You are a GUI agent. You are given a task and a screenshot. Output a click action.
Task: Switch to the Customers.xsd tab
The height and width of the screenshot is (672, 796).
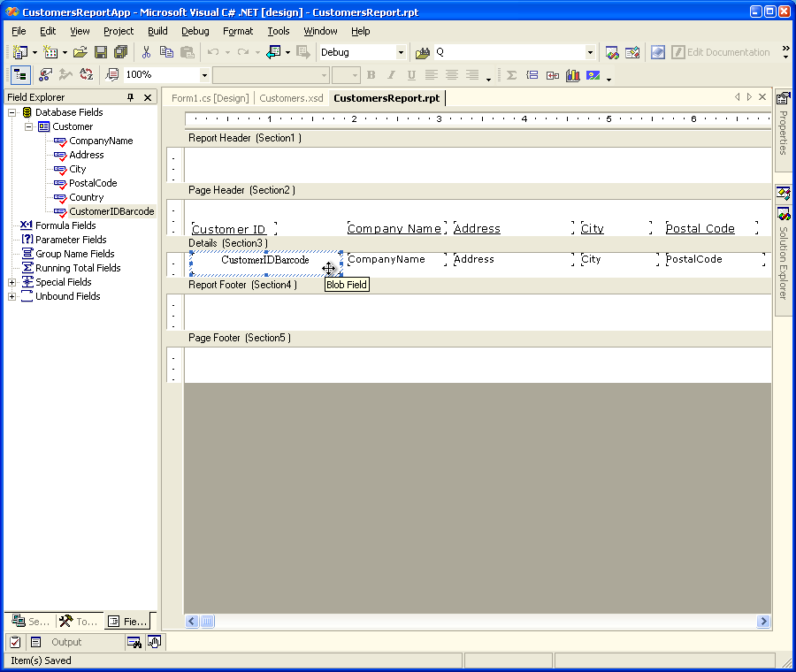pos(291,98)
